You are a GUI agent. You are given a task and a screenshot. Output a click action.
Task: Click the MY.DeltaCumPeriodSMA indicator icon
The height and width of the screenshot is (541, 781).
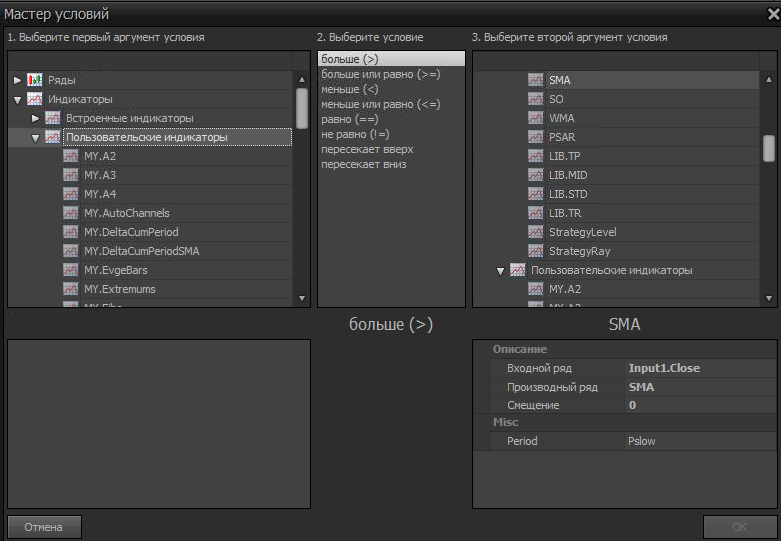click(71, 251)
